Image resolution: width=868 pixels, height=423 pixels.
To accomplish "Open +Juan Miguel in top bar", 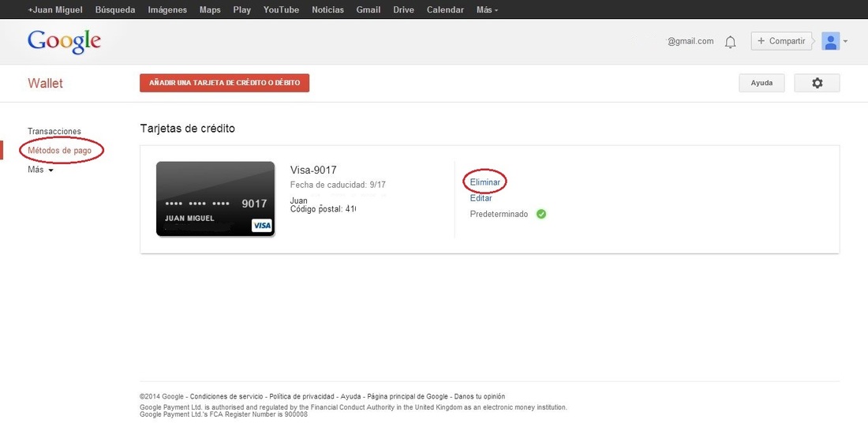I will pos(55,10).
